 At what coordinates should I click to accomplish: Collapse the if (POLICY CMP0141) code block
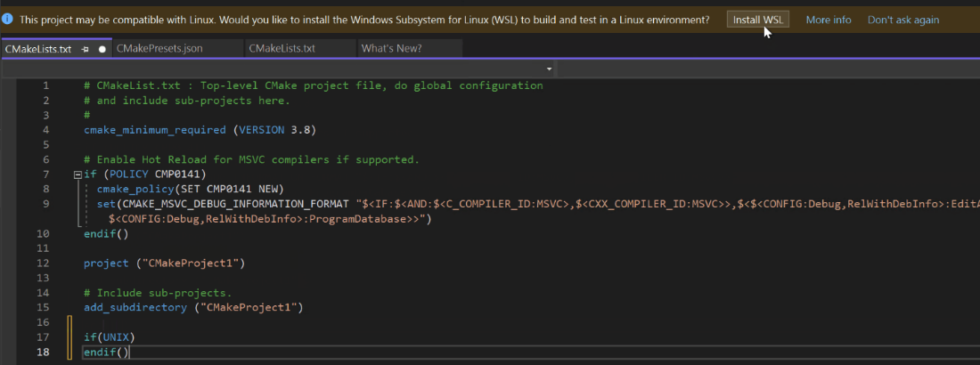click(x=78, y=174)
